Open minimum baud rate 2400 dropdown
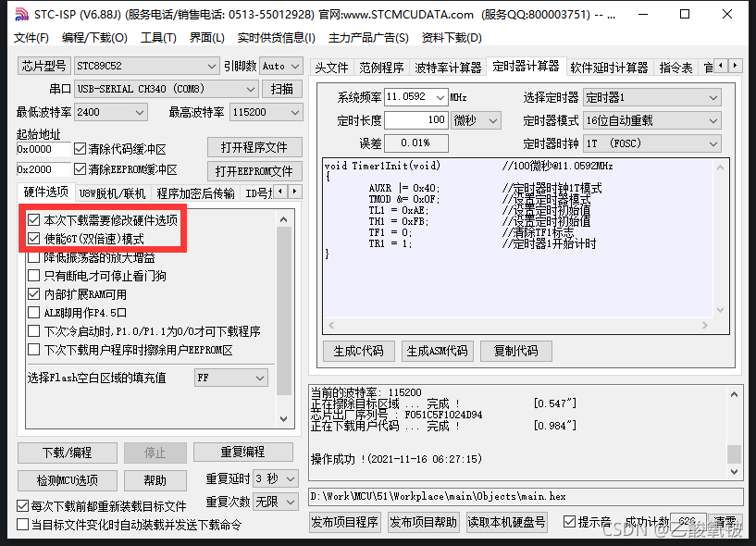Screen dimensions: 756x546 click(x=111, y=112)
